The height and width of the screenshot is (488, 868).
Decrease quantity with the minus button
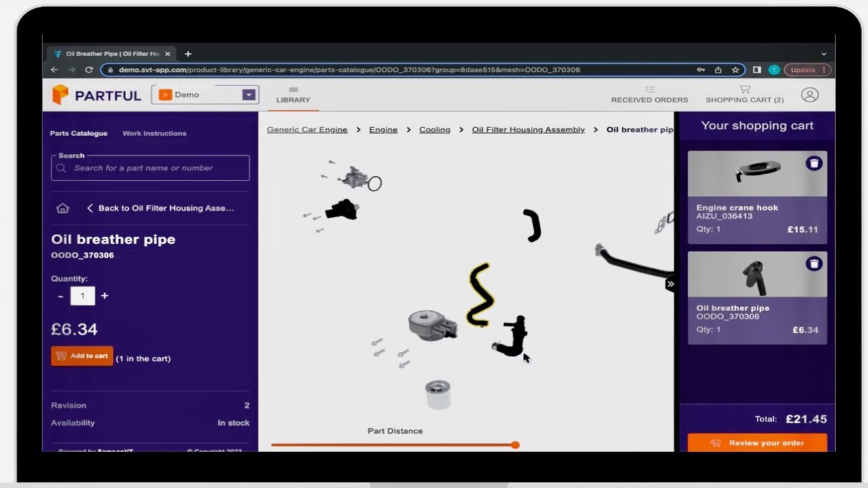[60, 296]
